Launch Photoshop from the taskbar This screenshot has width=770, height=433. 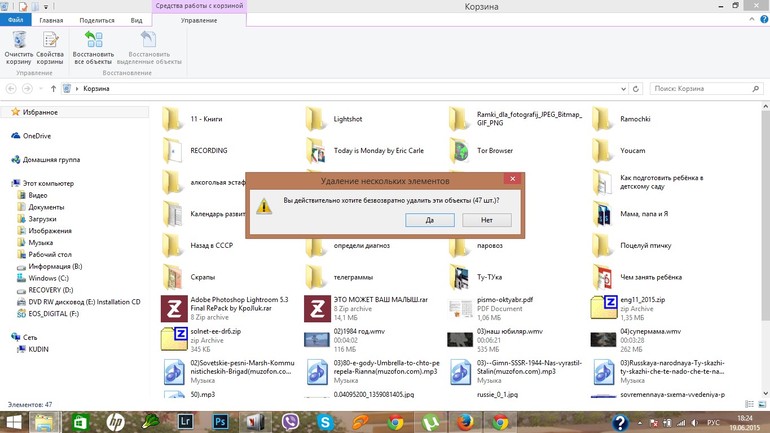tap(220, 422)
